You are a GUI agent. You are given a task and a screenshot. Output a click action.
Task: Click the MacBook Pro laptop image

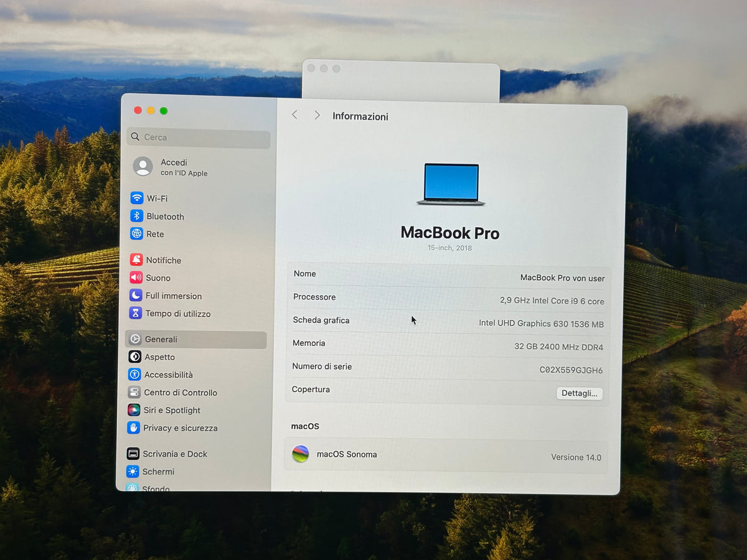451,184
